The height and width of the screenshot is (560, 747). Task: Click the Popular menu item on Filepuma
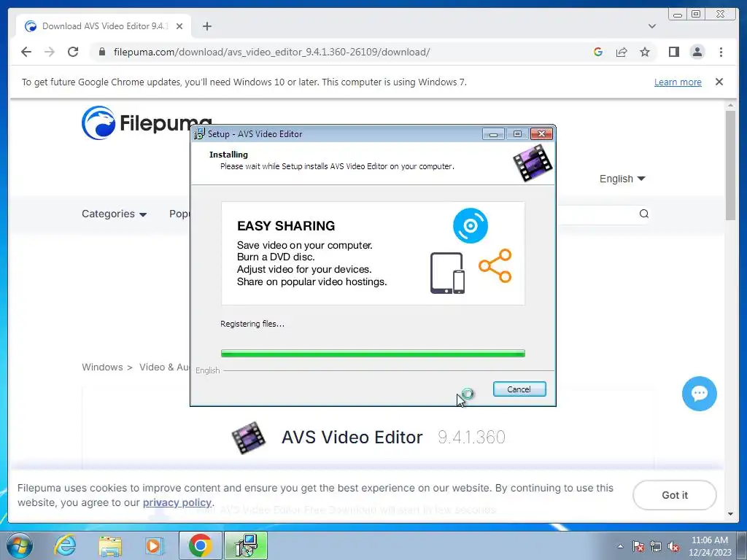pyautogui.click(x=179, y=214)
